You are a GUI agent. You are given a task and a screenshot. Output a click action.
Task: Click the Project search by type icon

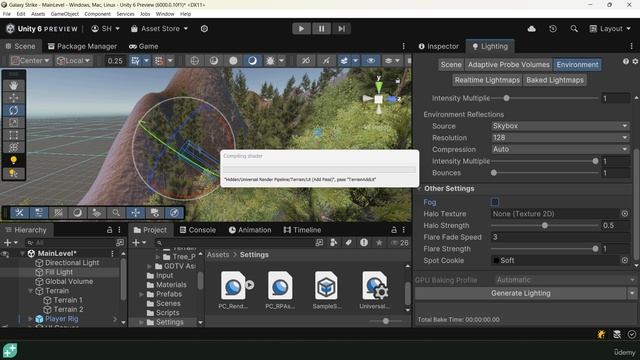333,242
